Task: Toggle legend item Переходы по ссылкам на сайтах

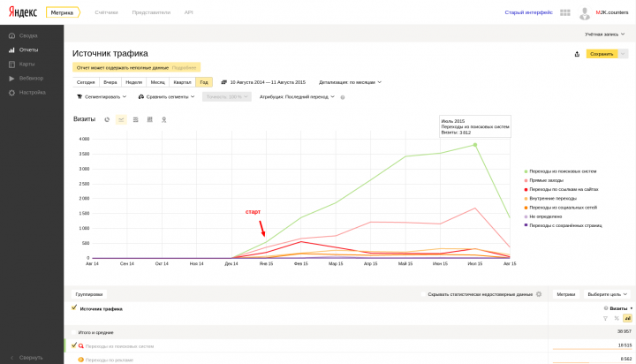Action: click(561, 189)
